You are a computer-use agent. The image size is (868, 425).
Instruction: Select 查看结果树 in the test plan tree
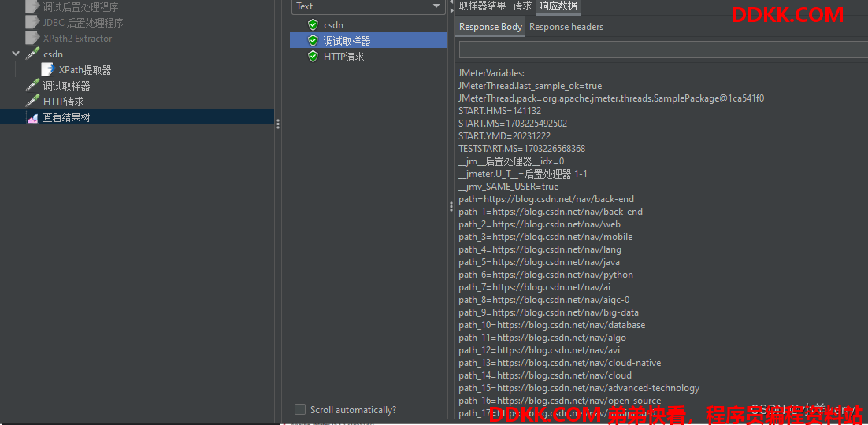[x=66, y=117]
